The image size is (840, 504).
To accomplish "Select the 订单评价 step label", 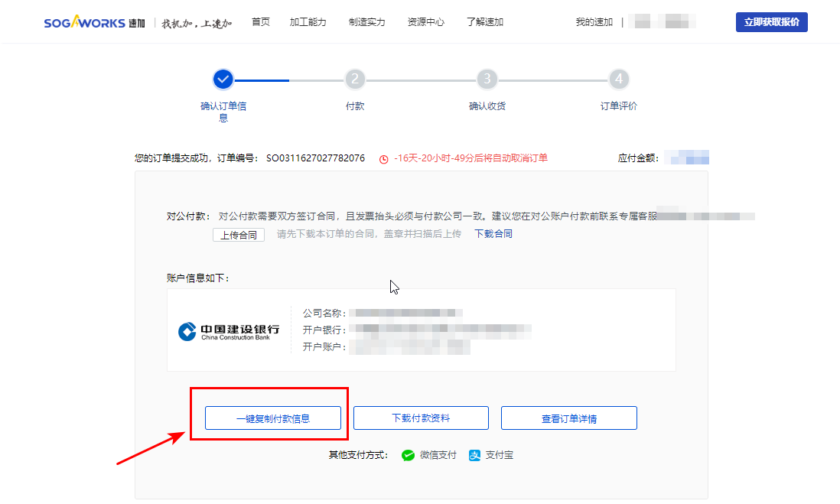I will [x=619, y=106].
